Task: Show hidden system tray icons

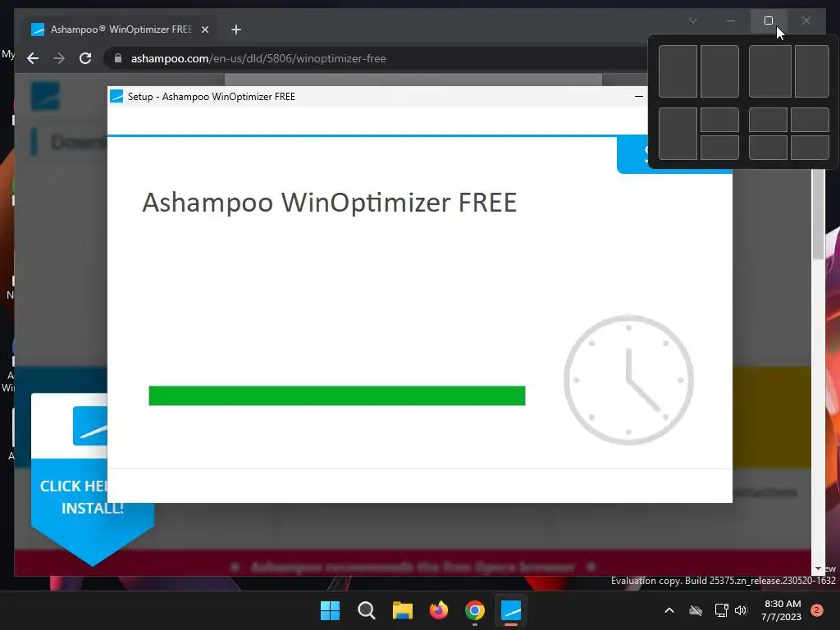Action: click(x=669, y=610)
